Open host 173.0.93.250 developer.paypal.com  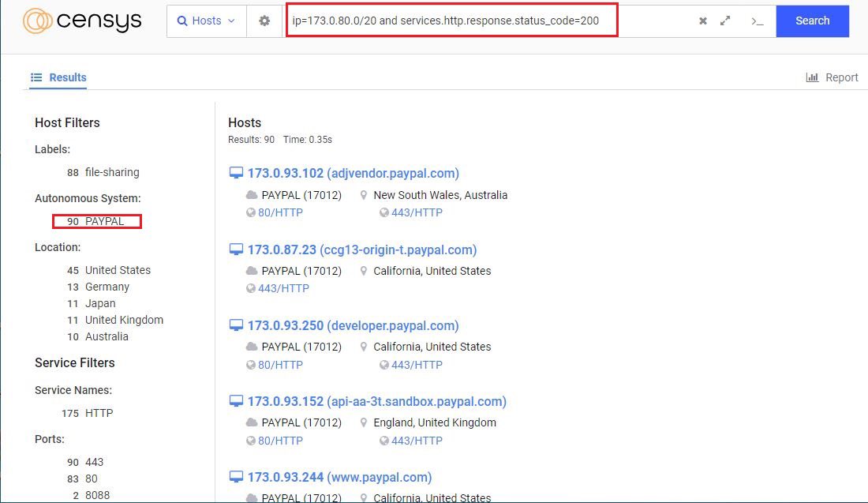pos(354,326)
